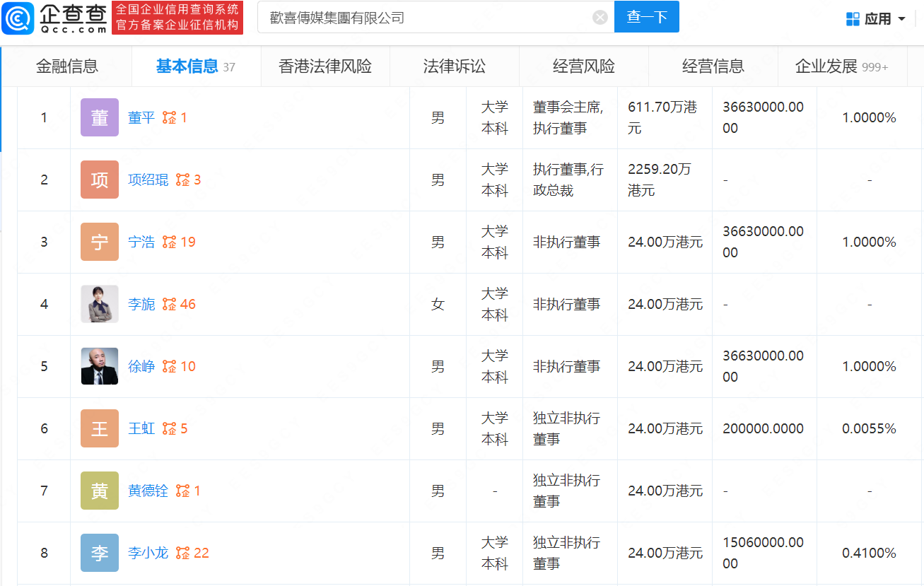
Task: Open the related-companies icon next to 李旎
Action: tap(169, 305)
